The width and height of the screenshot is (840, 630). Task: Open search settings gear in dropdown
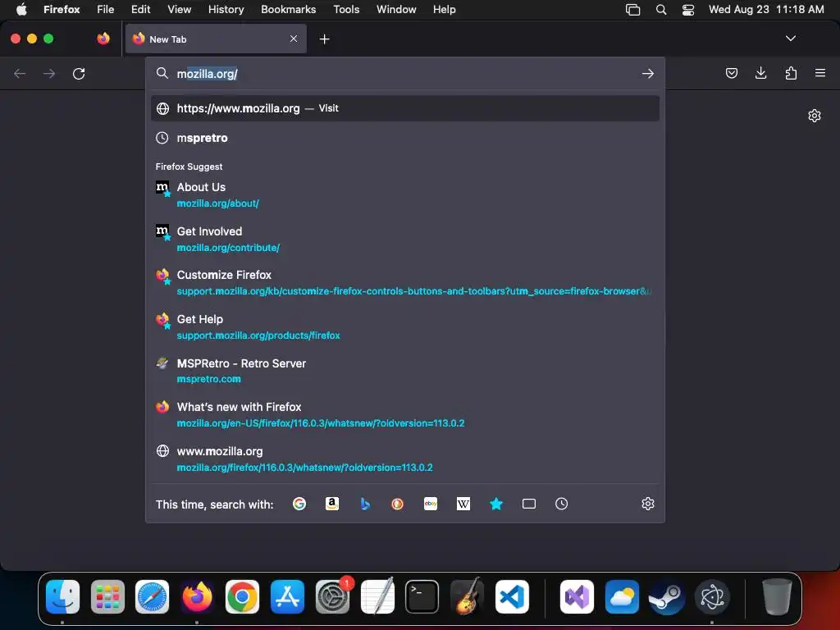(x=648, y=504)
